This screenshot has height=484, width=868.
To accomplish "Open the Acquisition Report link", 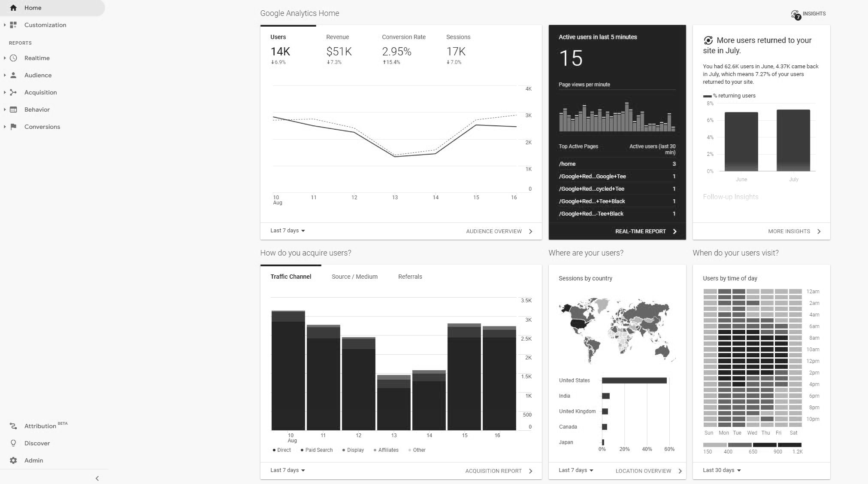I will click(493, 471).
